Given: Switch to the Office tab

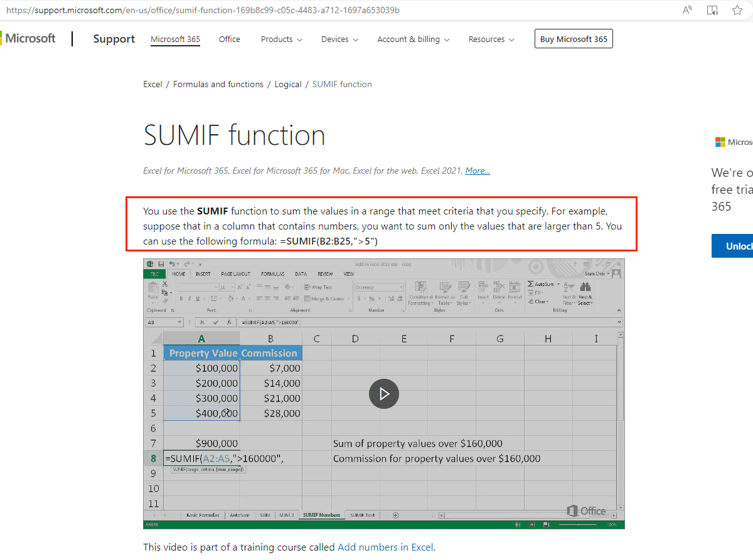Looking at the screenshot, I should click(229, 39).
